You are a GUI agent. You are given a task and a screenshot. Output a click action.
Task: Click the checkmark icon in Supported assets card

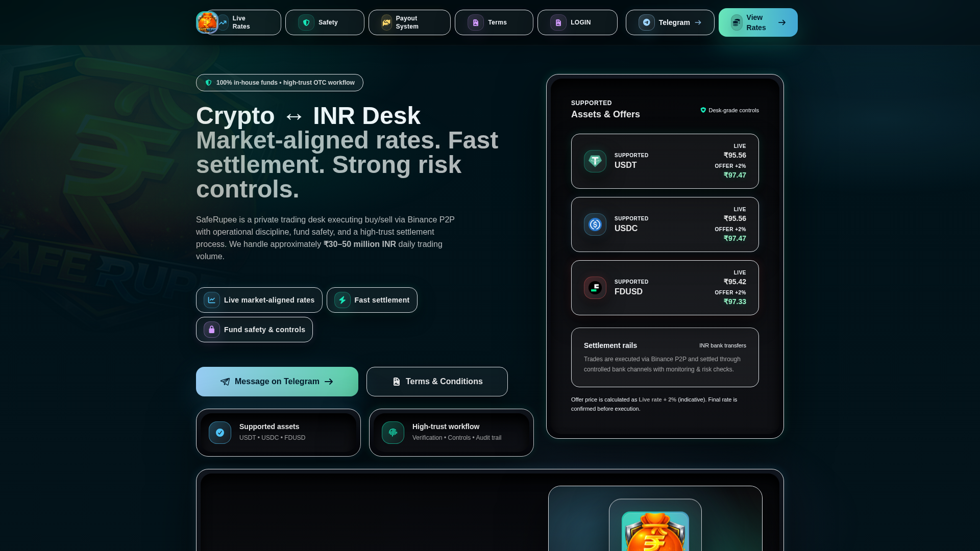220,433
